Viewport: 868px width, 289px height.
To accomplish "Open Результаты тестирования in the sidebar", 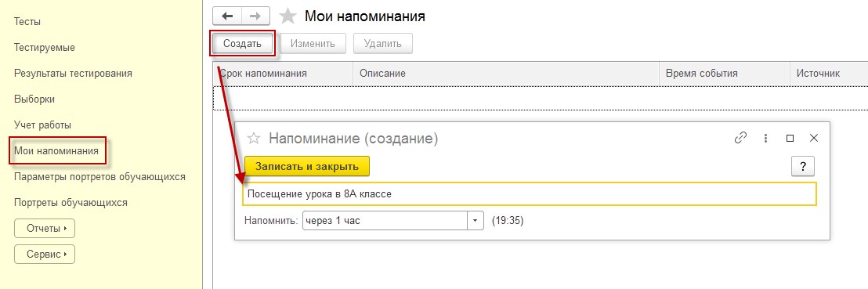I will pos(73,73).
